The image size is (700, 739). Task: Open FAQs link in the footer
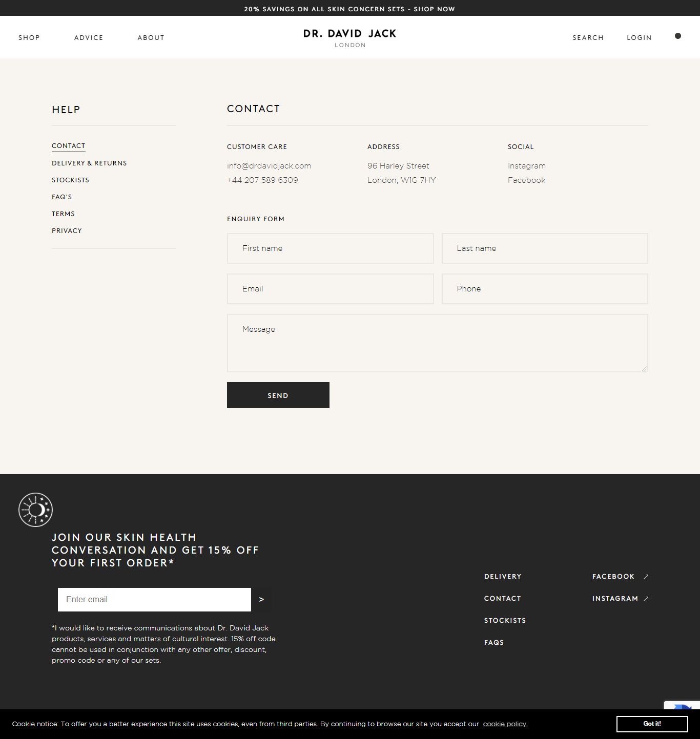[494, 643]
